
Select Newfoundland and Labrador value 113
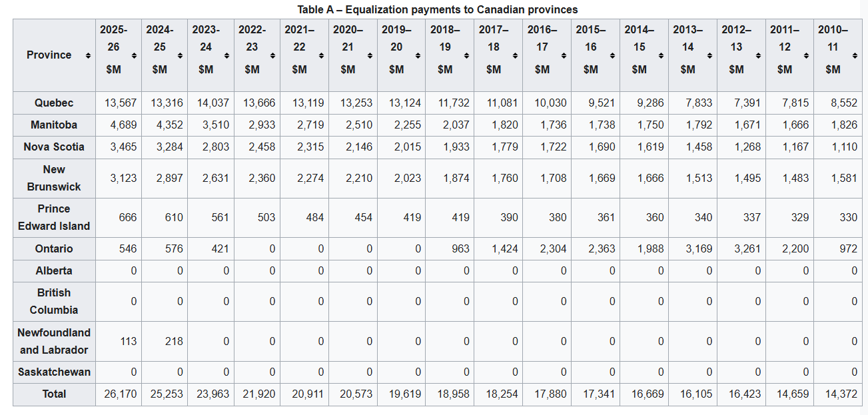click(128, 341)
